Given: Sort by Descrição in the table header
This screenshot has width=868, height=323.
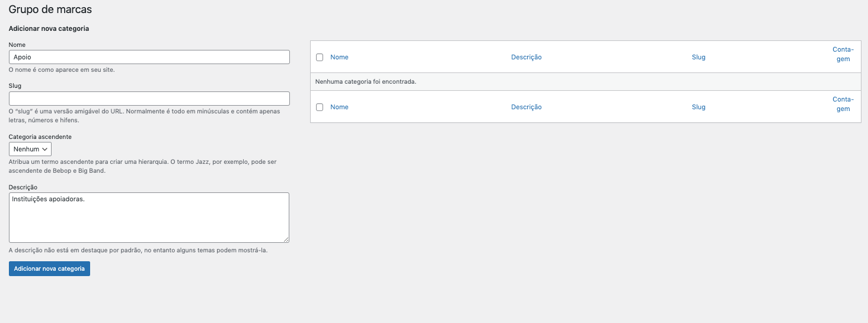Looking at the screenshot, I should 526,57.
